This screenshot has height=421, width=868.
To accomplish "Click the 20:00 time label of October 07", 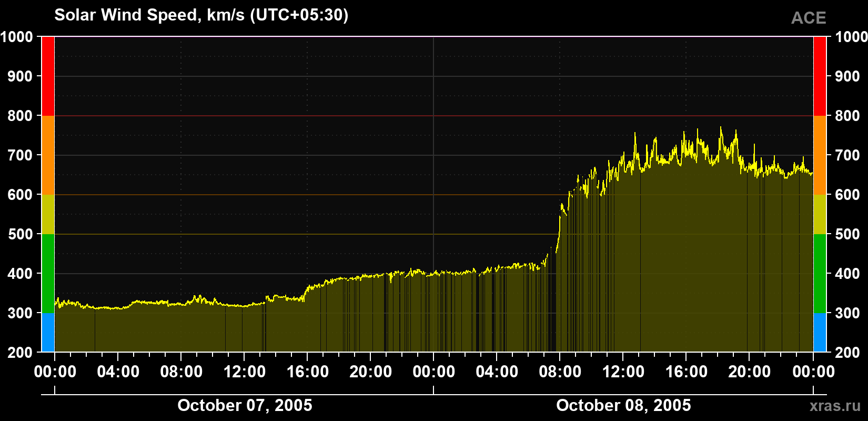I will click(x=371, y=372).
